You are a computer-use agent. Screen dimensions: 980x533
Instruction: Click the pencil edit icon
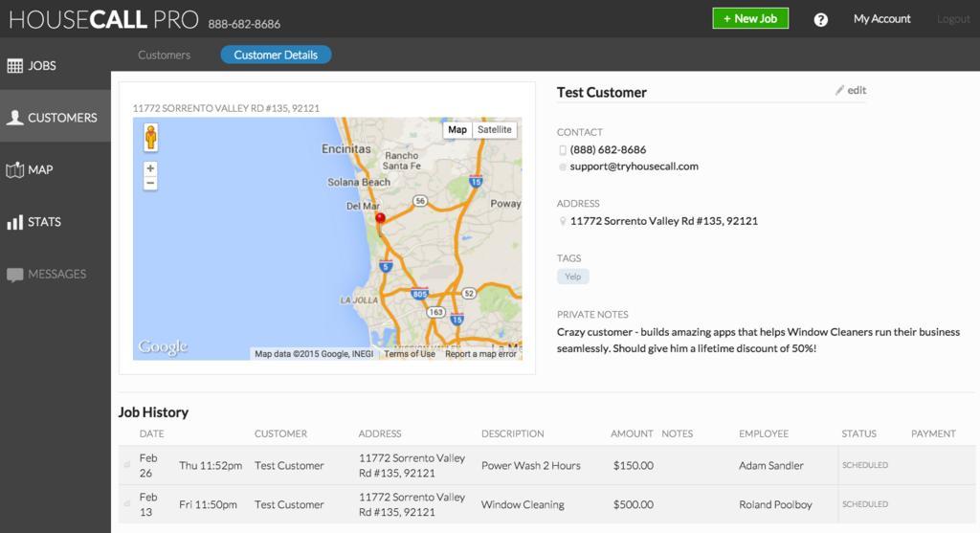[x=839, y=90]
